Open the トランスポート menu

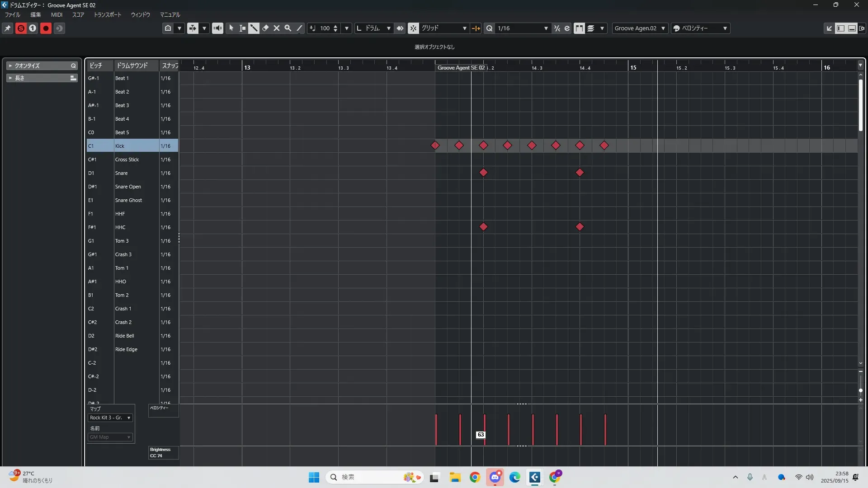click(x=107, y=14)
